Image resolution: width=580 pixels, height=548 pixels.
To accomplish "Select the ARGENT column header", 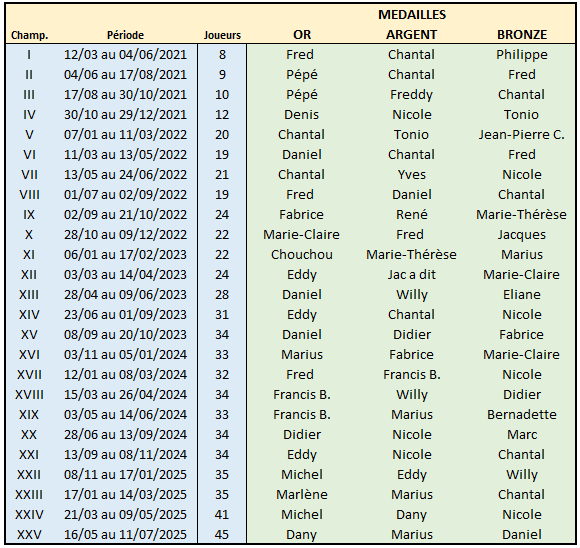I will [411, 35].
